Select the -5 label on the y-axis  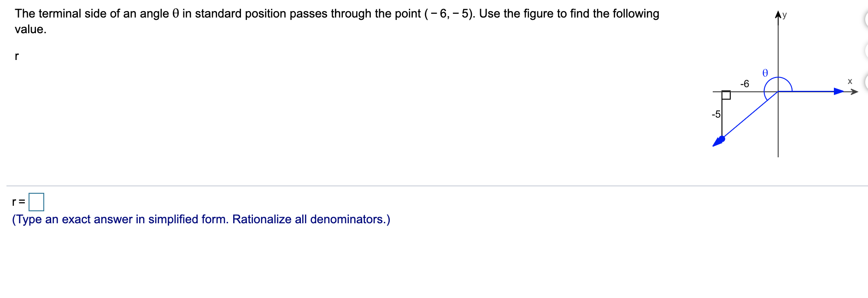716,114
